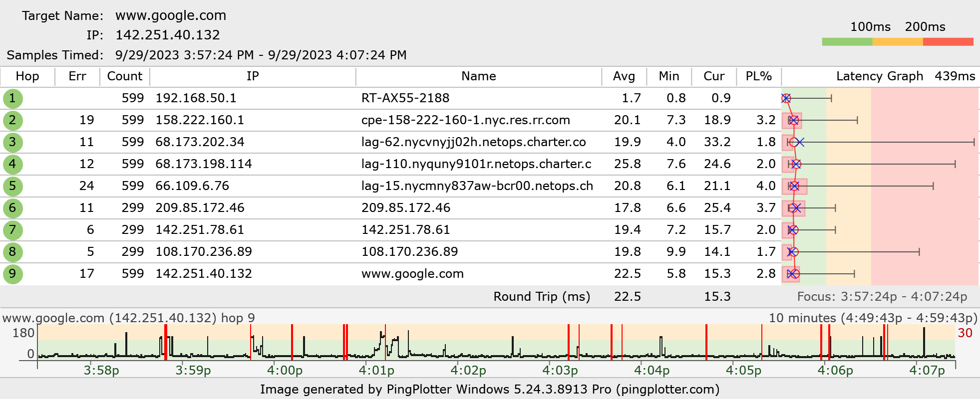
Task: Click the Latency Graph column header
Action: (x=879, y=76)
